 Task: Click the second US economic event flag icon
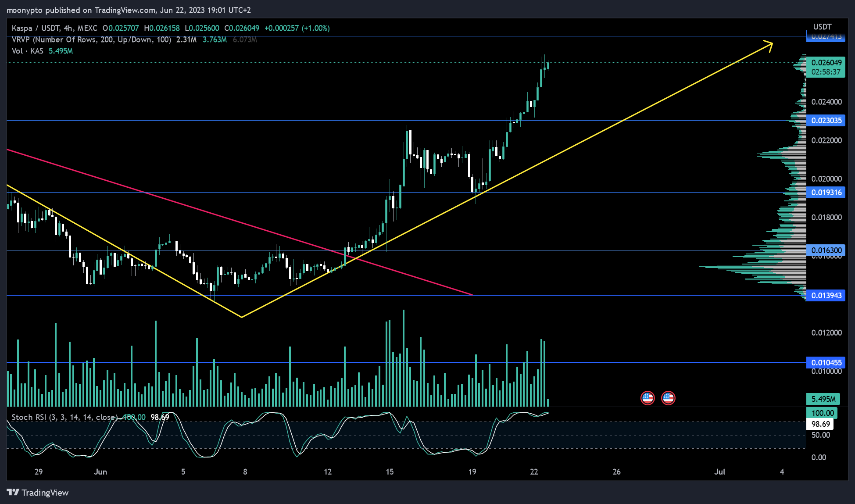click(x=668, y=398)
